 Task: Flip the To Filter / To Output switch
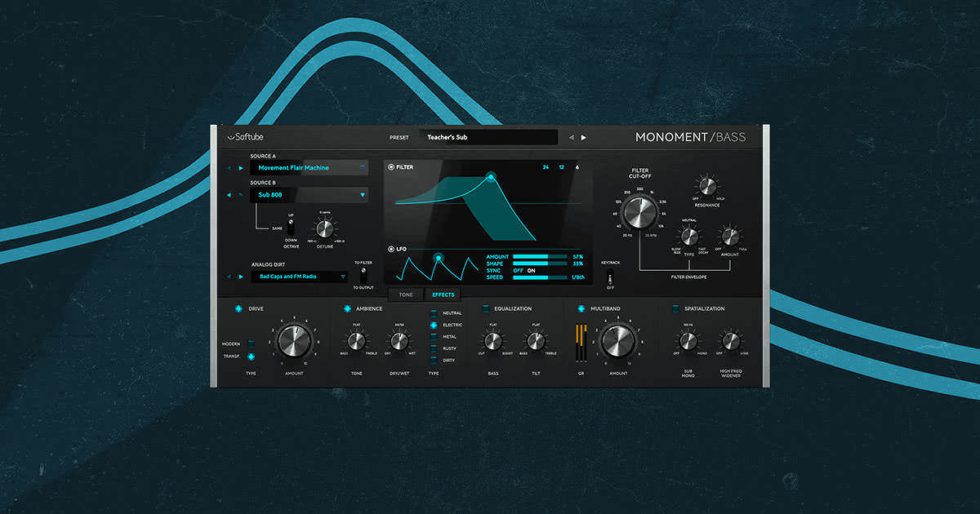363,275
